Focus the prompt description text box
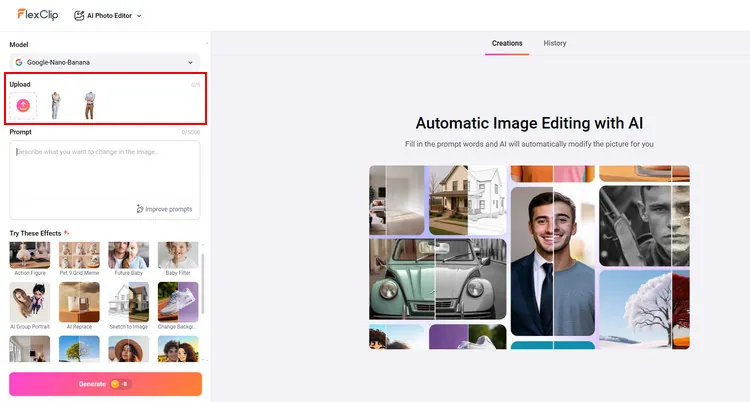This screenshot has width=750, height=402. [x=105, y=179]
